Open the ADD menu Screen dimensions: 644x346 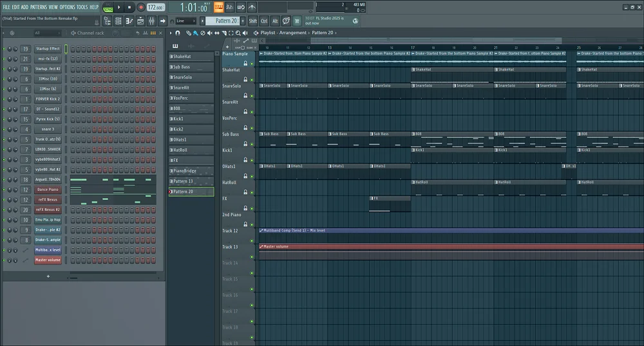click(x=24, y=7)
